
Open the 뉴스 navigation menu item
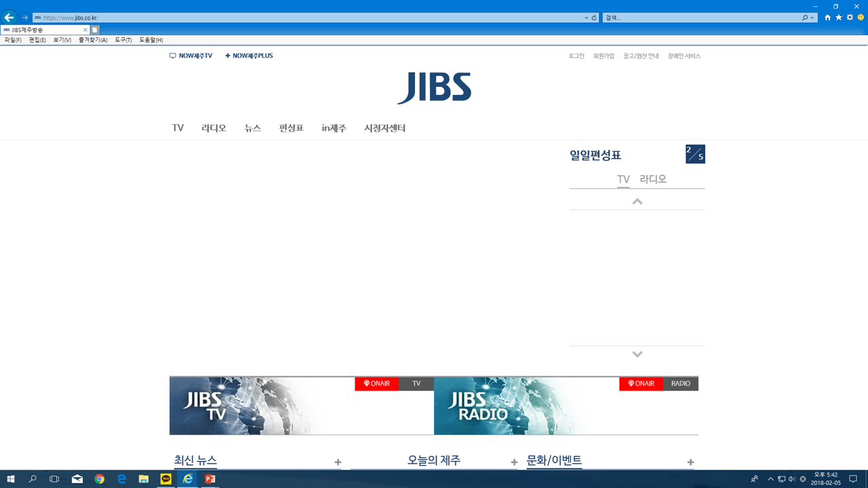click(x=252, y=128)
